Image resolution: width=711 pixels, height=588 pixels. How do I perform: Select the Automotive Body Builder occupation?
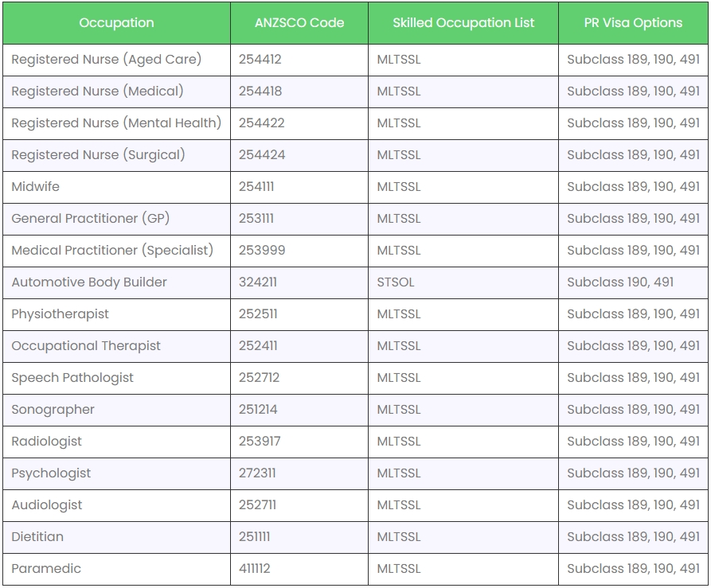pyautogui.click(x=89, y=282)
